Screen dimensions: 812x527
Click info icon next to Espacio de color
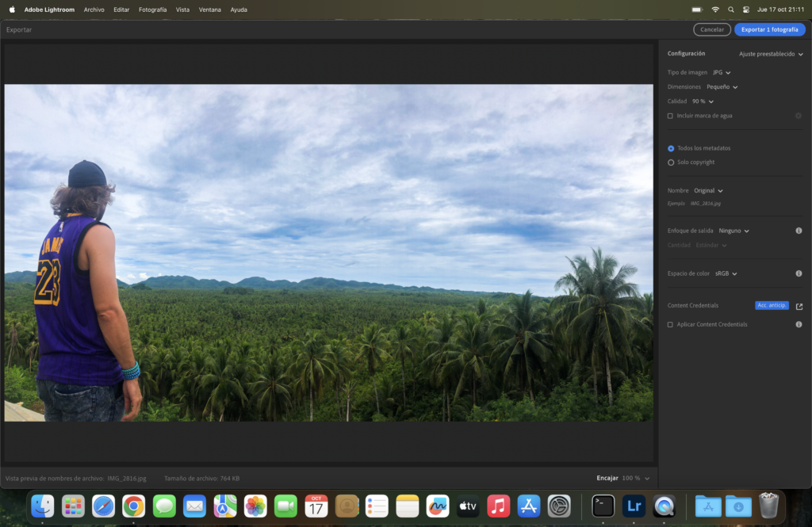coord(799,273)
